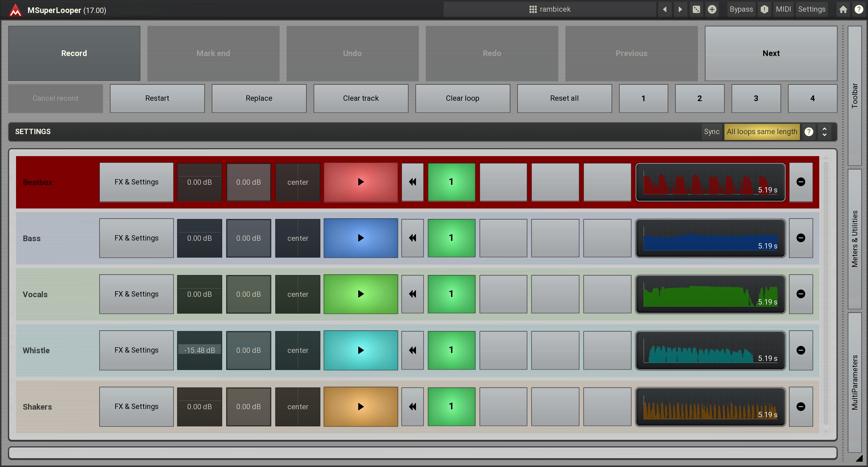Toggle the Sync option
868x467 pixels.
[711, 132]
